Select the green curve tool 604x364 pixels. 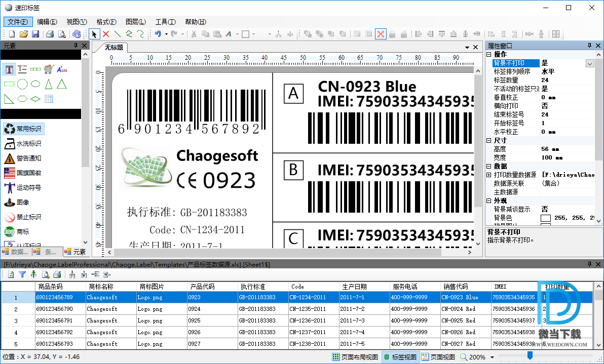point(140,34)
